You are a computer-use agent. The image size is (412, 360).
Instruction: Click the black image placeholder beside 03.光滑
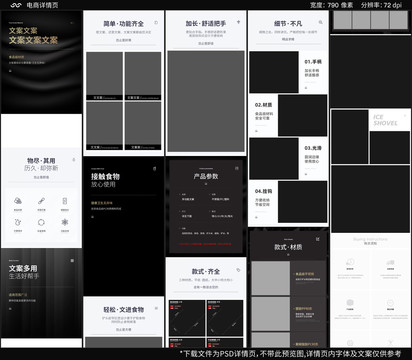(x=274, y=159)
